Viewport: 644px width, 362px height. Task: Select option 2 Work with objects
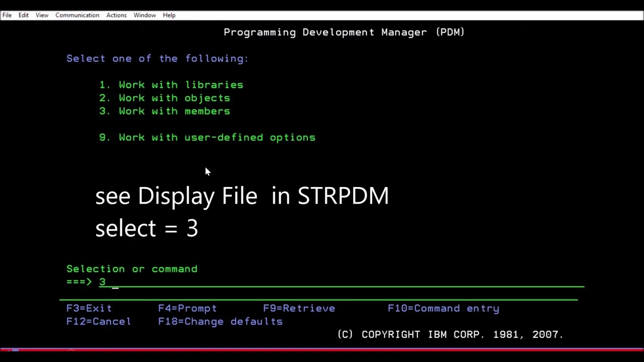click(165, 98)
